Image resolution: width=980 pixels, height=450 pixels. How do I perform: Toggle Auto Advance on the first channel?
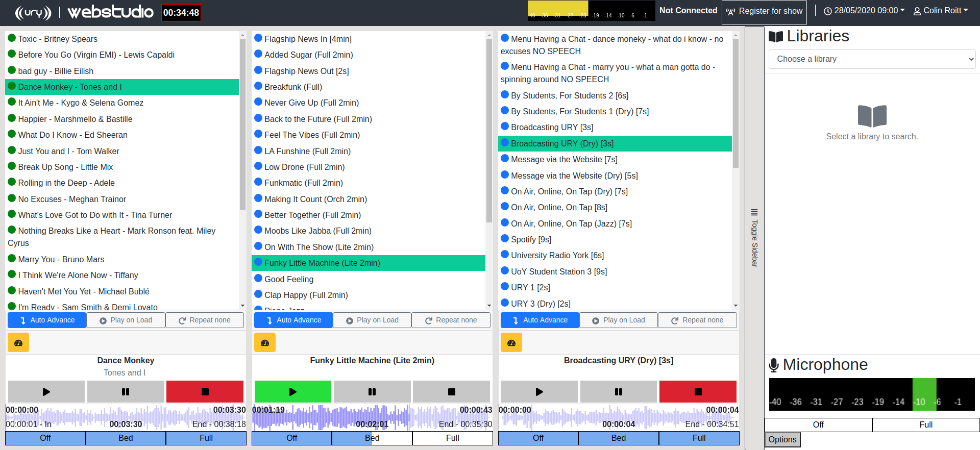tap(47, 320)
